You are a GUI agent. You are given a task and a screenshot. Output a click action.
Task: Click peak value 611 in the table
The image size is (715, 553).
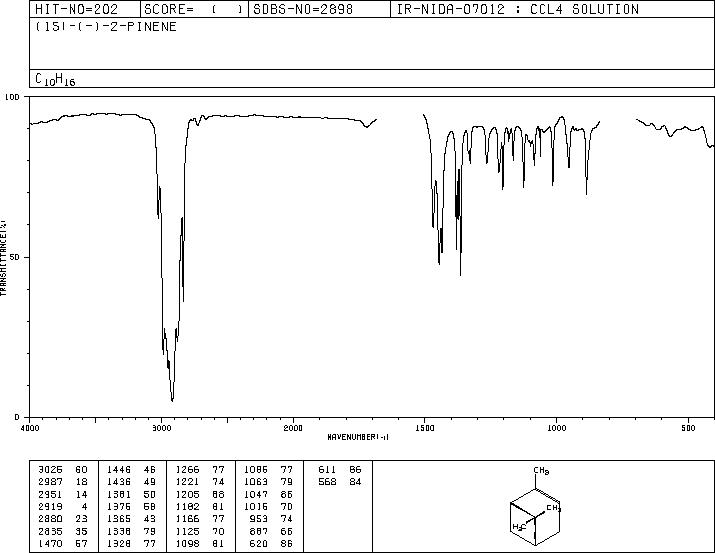pos(327,470)
